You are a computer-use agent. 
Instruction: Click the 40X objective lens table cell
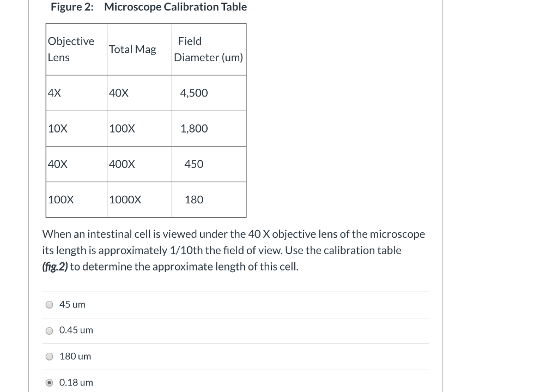click(x=56, y=164)
